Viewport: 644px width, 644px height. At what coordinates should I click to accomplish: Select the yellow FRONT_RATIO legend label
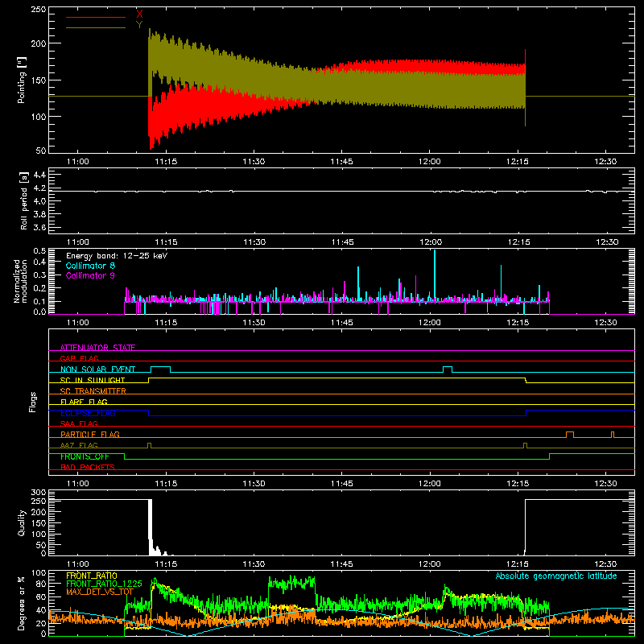pyautogui.click(x=92, y=576)
